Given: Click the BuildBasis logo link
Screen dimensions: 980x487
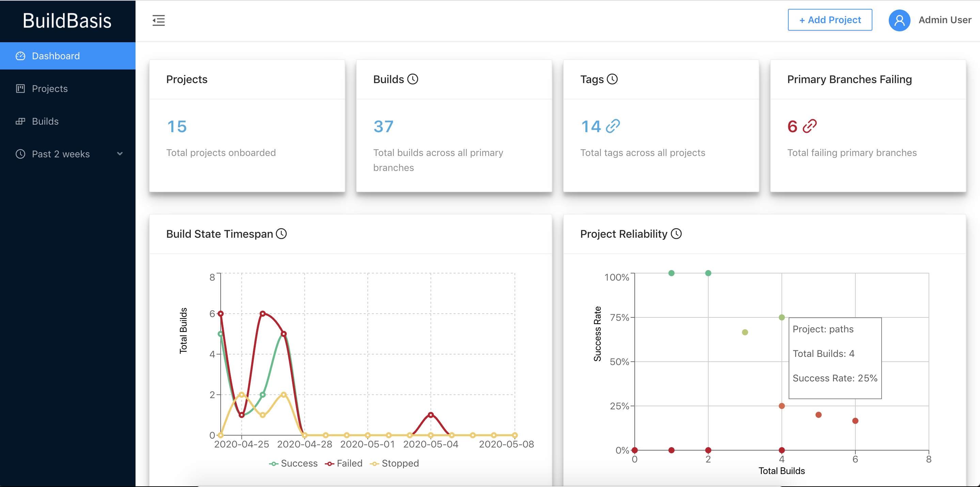Looking at the screenshot, I should pyautogui.click(x=67, y=21).
